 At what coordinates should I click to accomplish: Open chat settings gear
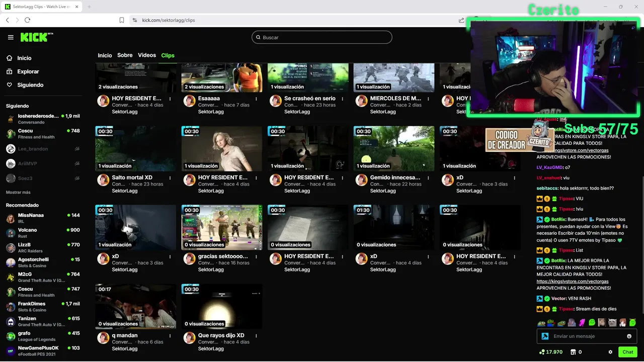click(610, 352)
